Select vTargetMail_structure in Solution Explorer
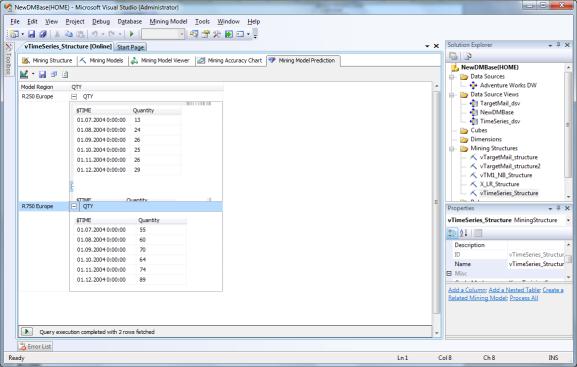This screenshot has width=577, height=367. pyautogui.click(x=509, y=157)
